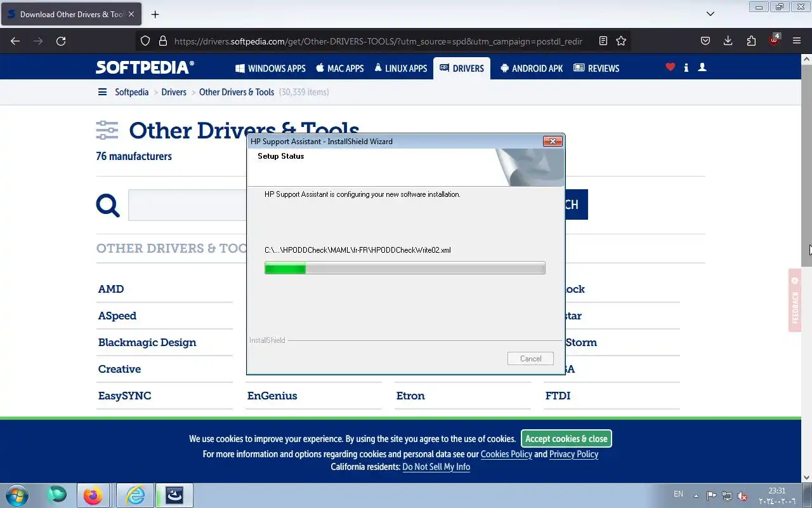Screen dimensions: 812x508
Task: Click the padlock site security icon
Action: pyautogui.click(x=162, y=41)
